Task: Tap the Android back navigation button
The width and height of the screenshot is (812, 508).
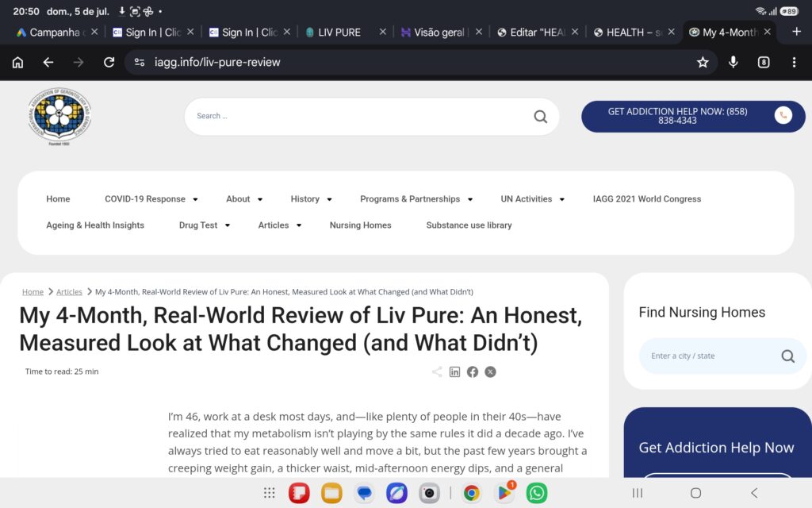Action: pyautogui.click(x=755, y=493)
